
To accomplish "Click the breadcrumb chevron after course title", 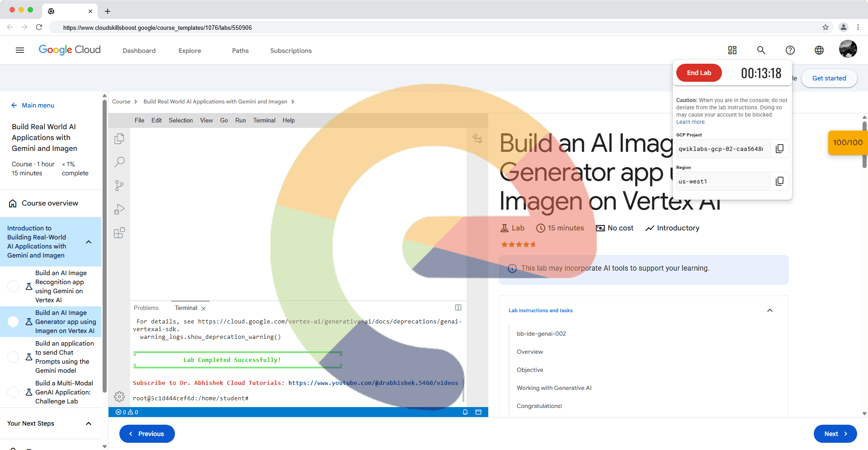I will pos(293,102).
